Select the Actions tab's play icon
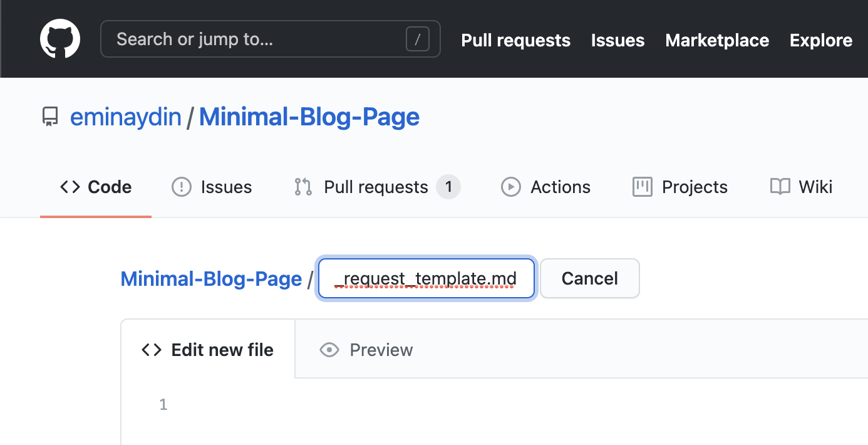868x445 pixels. [x=511, y=187]
